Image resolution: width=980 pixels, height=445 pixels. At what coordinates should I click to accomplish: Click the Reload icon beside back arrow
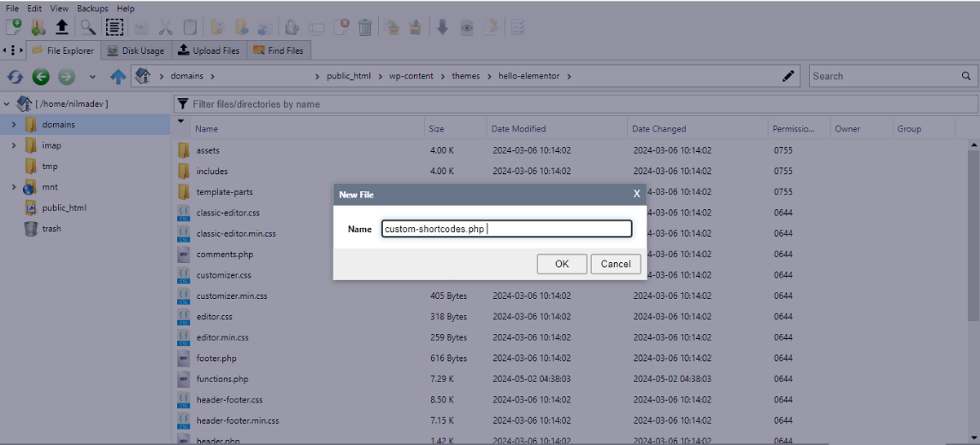click(15, 77)
